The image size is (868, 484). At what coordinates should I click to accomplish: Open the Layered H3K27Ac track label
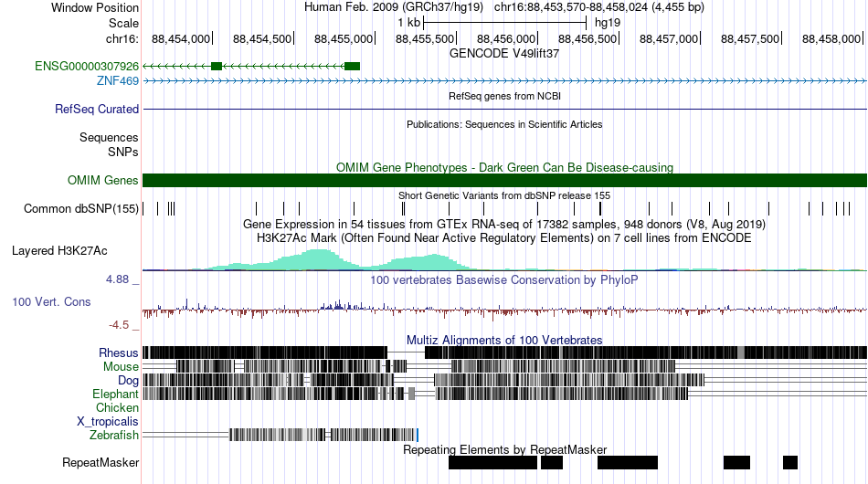[x=59, y=250]
